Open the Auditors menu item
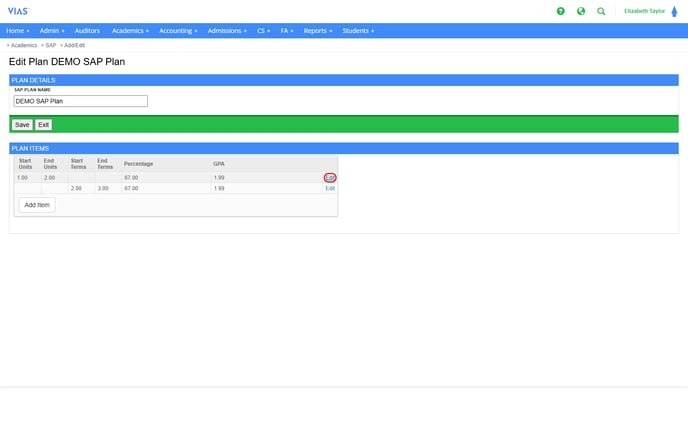 tap(87, 31)
